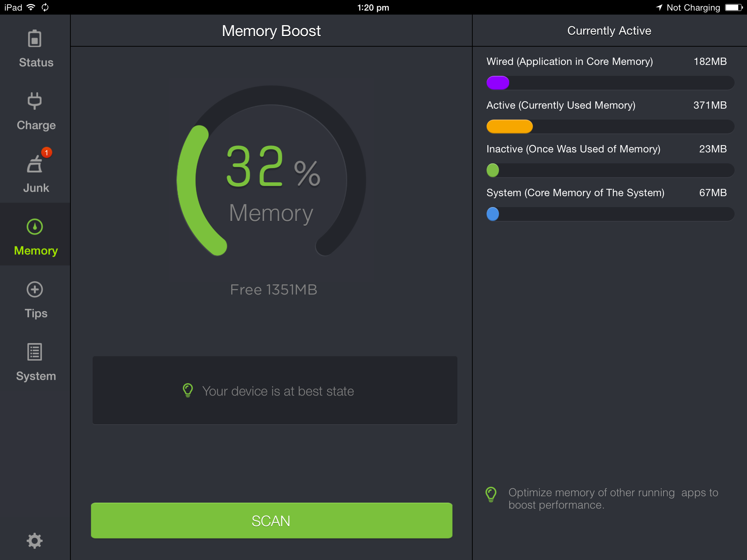747x560 pixels.
Task: Tap the lightbulb icon beside best state message
Action: point(188,390)
